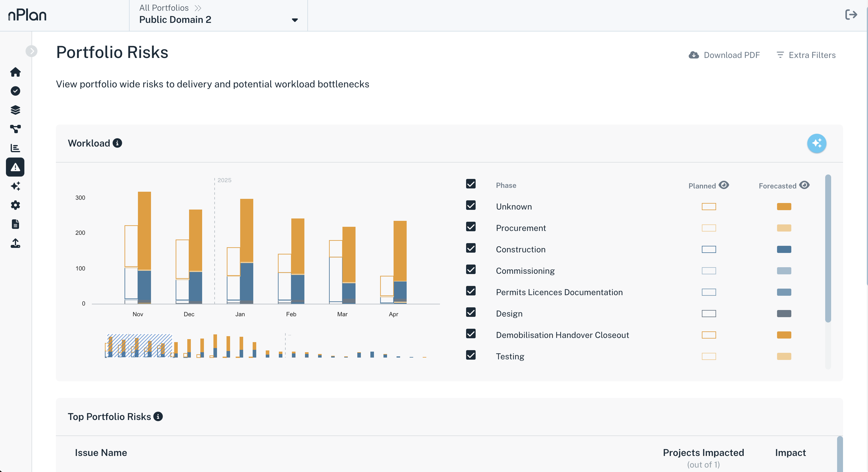Open the Public Domain 2 portfolio dropdown

(x=294, y=20)
